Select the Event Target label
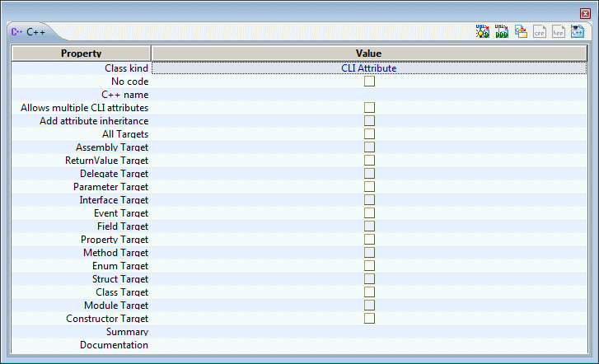Viewport: 599px width, 364px height. (x=121, y=213)
